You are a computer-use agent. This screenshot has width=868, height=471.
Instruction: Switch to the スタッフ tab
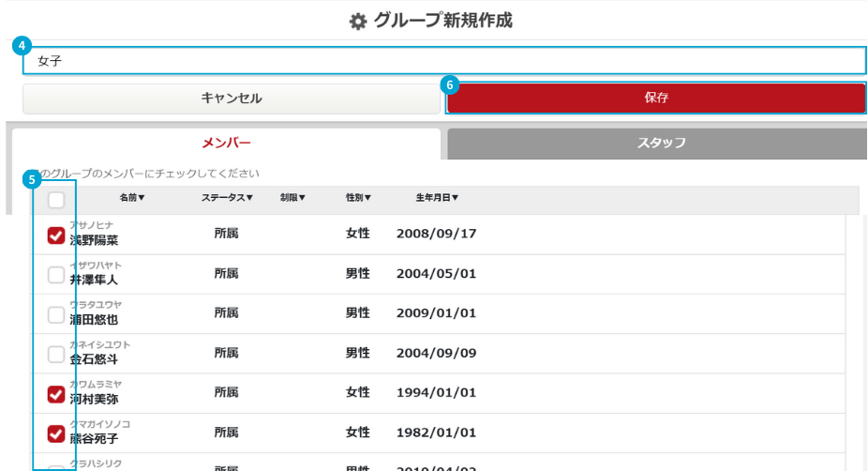661,144
